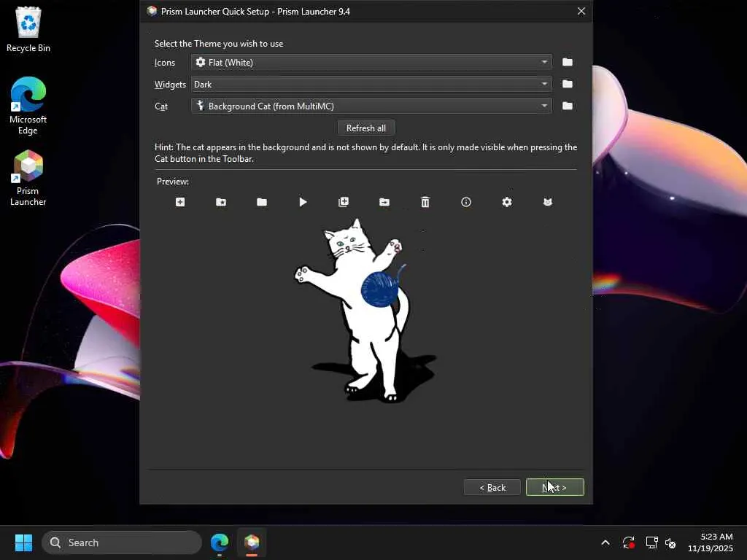The width and height of the screenshot is (747, 560).
Task: Click the muted volume tray icon
Action: [670, 542]
